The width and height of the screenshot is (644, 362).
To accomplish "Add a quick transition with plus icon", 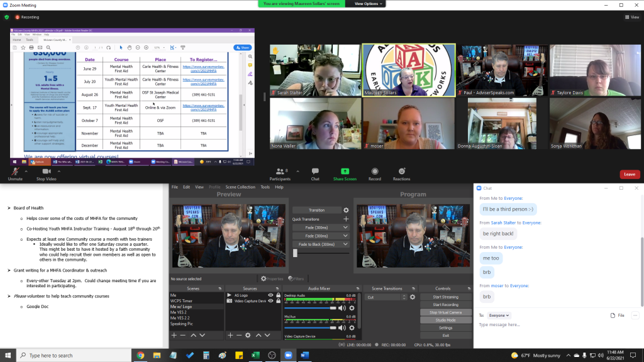I will (x=346, y=219).
